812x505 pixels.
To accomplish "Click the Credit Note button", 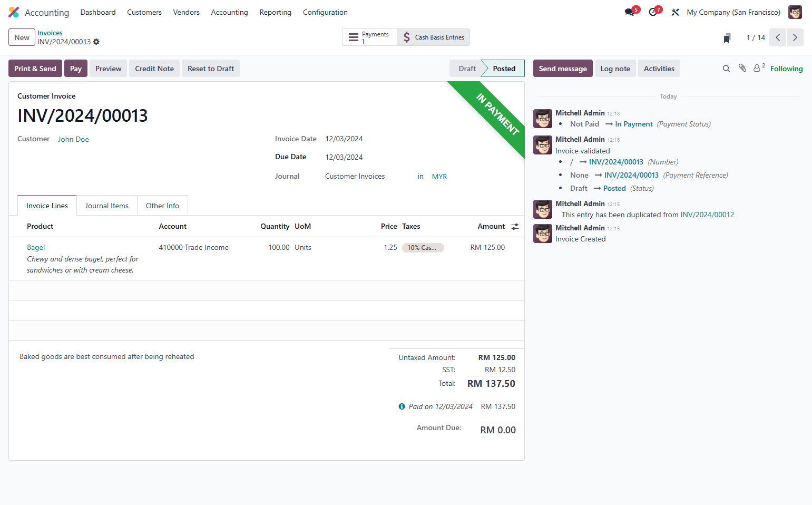I will 154,69.
